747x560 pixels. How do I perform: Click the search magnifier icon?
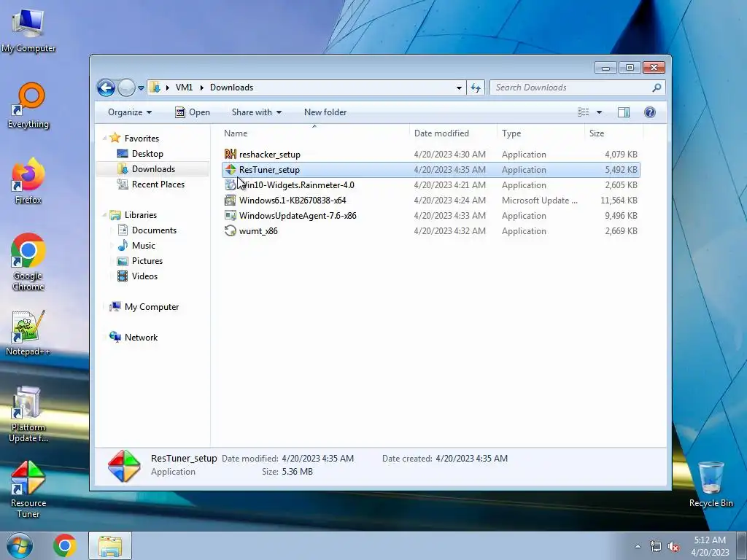[x=657, y=87]
